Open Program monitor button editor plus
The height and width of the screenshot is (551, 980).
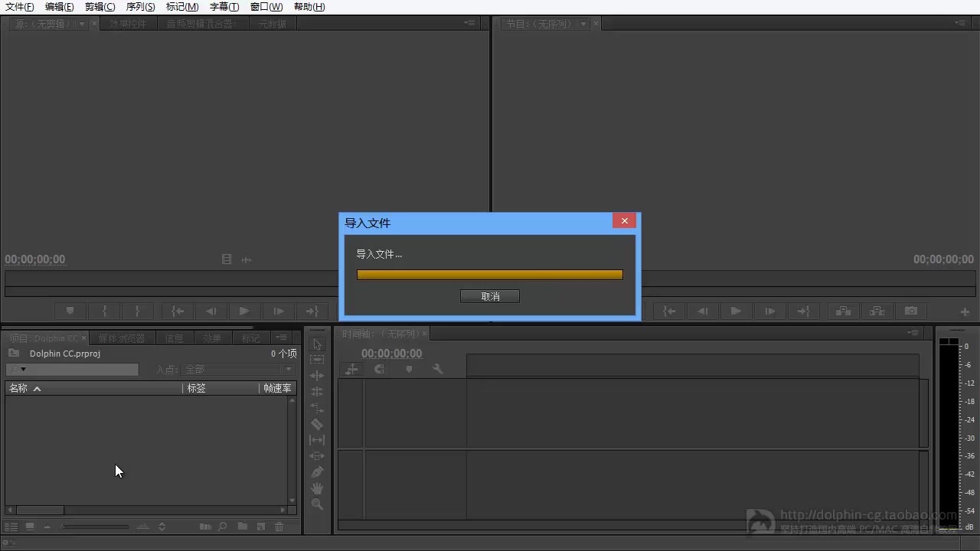[965, 312]
